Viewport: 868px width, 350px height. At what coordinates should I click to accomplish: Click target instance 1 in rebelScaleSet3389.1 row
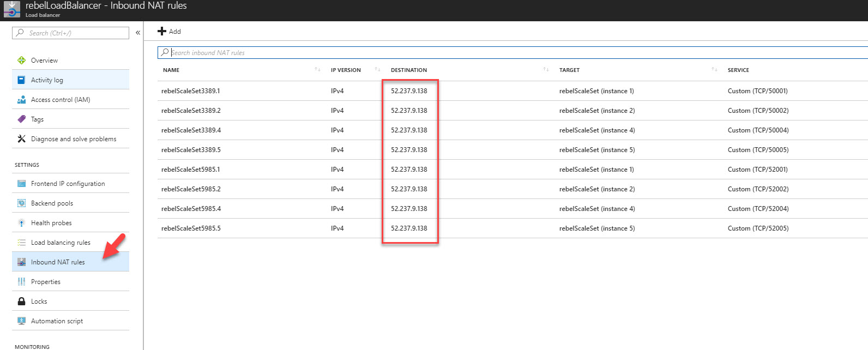[x=596, y=91]
